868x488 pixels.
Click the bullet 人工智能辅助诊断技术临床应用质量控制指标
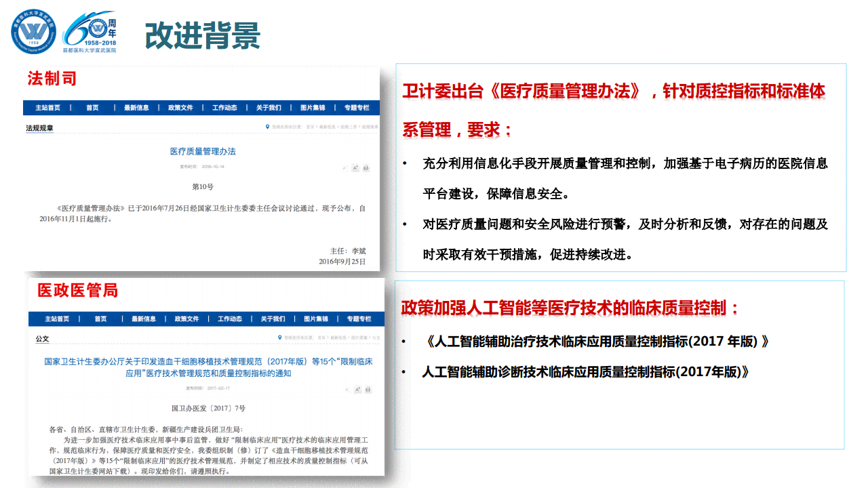click(585, 371)
